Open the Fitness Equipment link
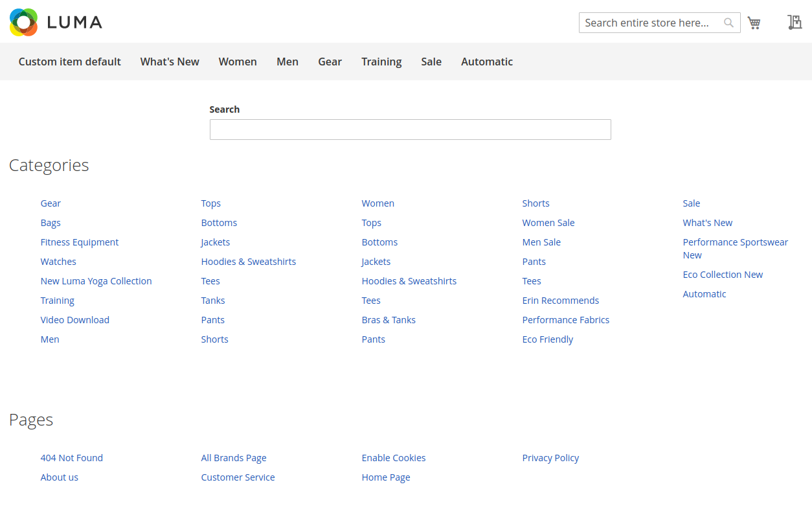 (x=80, y=242)
